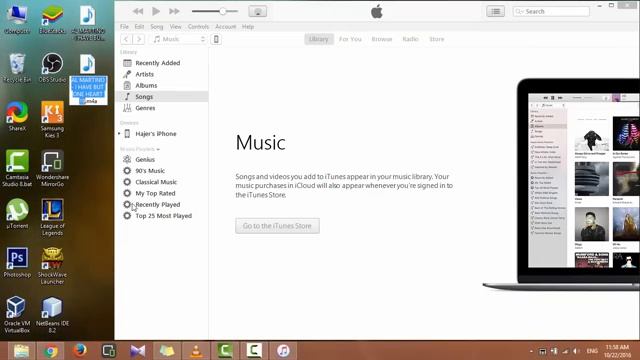Open the View menu
The image size is (640, 360).
click(x=176, y=27)
